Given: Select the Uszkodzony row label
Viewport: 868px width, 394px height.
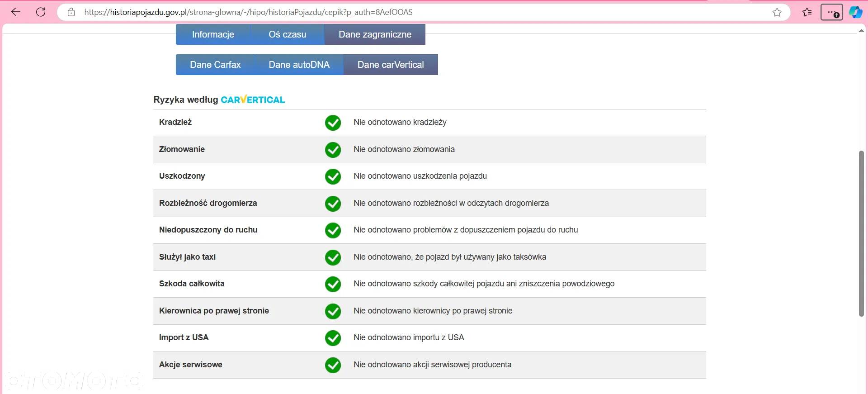Looking at the screenshot, I should click(182, 176).
